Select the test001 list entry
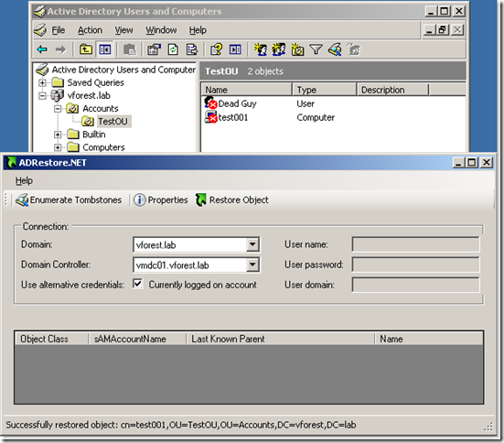The width and height of the screenshot is (504, 443). coord(233,117)
